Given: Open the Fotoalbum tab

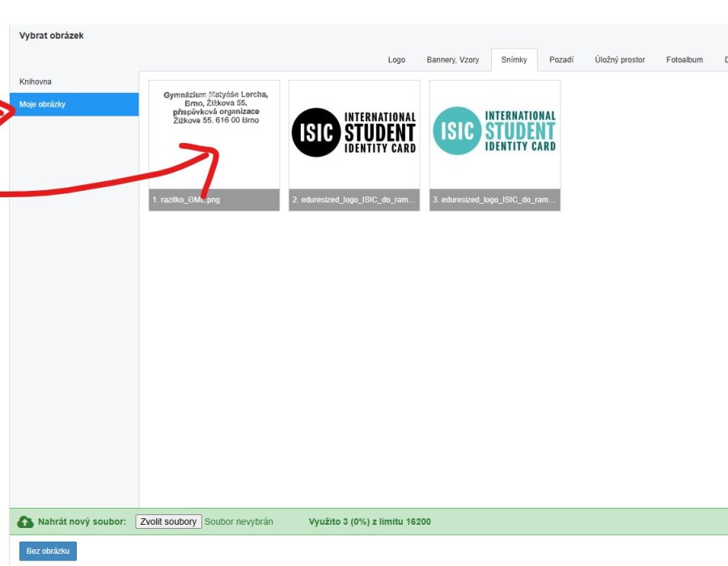Looking at the screenshot, I should pyautogui.click(x=684, y=60).
